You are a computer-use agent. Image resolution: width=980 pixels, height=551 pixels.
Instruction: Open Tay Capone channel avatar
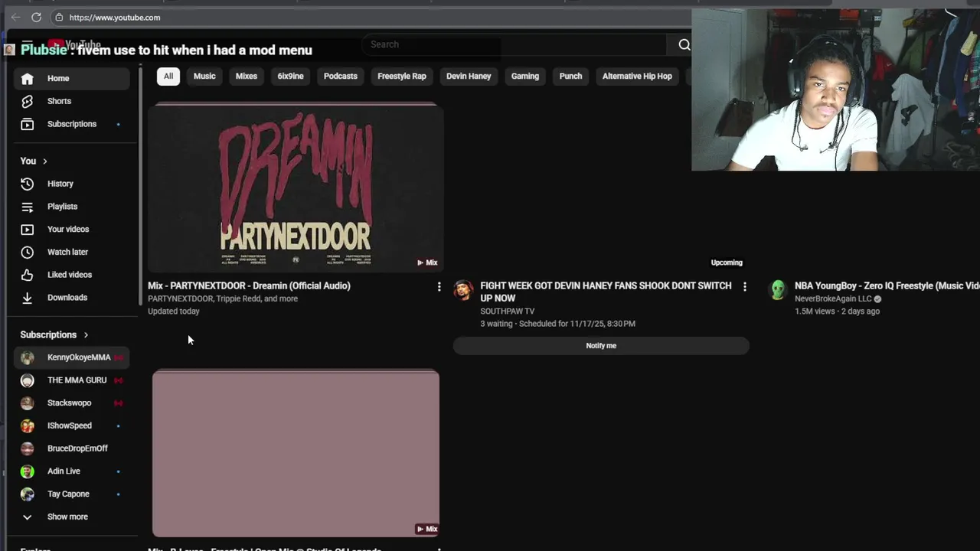(x=27, y=494)
